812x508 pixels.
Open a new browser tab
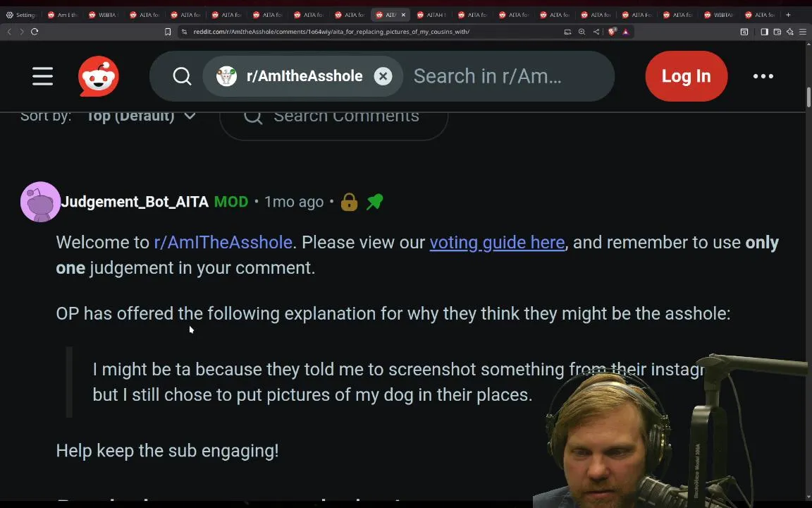788,15
